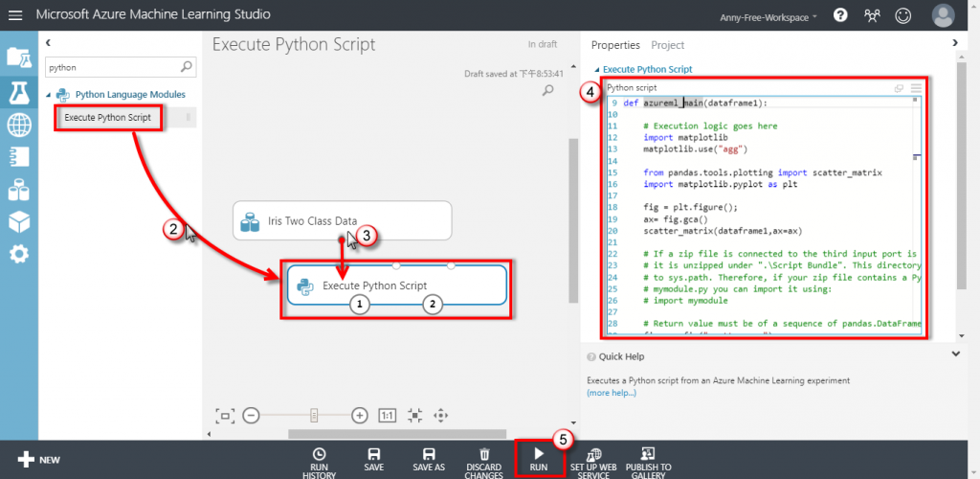Open the Trained Models cube icon
Screen dimensions: 980x479
coord(19,220)
